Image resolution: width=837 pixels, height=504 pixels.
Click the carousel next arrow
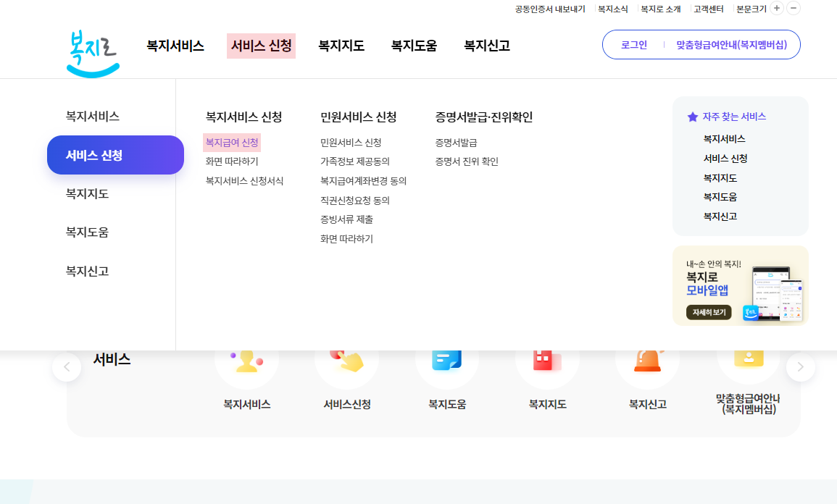point(800,367)
